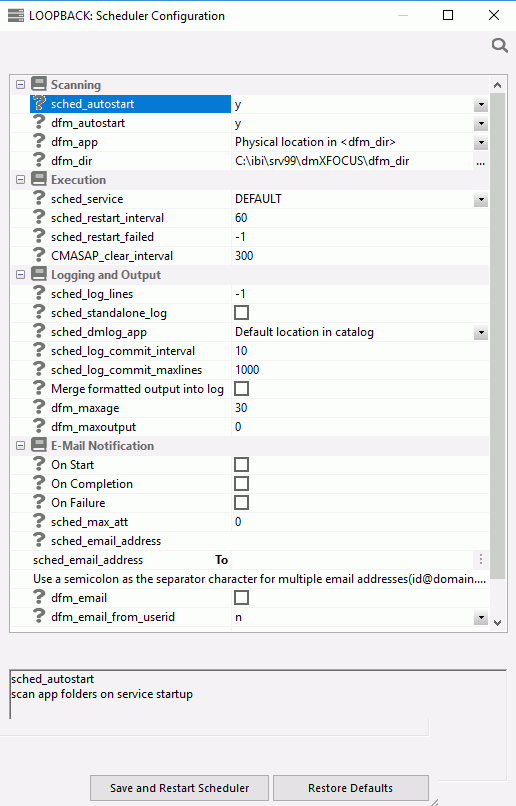The width and height of the screenshot is (516, 806).
Task: Click the Scanning section book icon
Action: click(39, 84)
